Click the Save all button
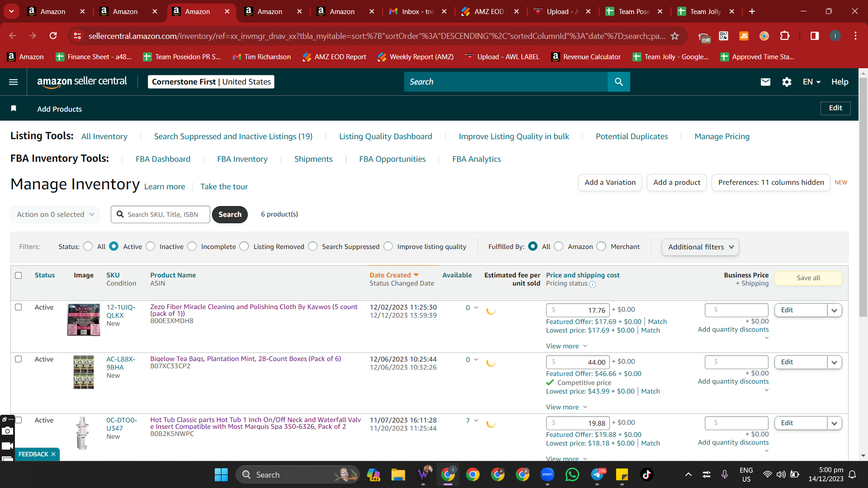 coord(808,278)
